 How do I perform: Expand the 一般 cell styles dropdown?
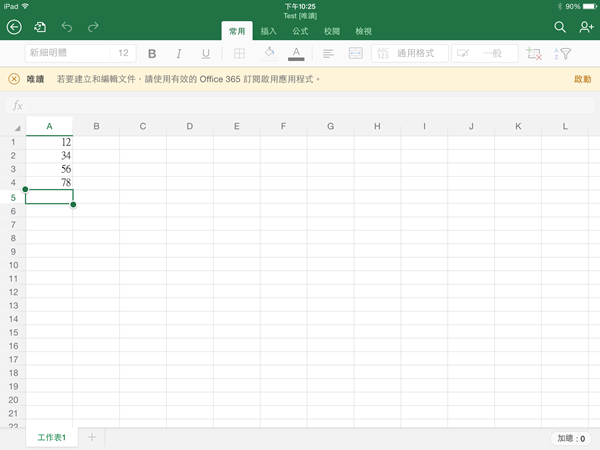pyautogui.click(x=483, y=54)
